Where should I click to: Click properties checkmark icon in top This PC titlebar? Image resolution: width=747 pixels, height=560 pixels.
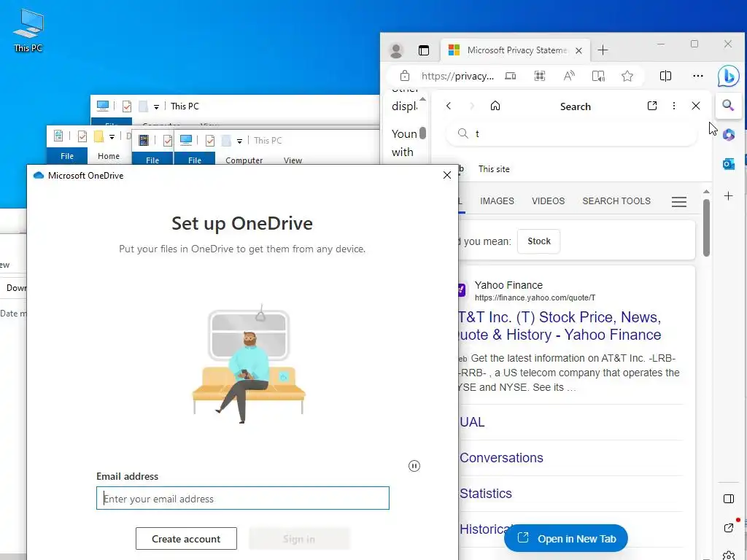pos(127,106)
